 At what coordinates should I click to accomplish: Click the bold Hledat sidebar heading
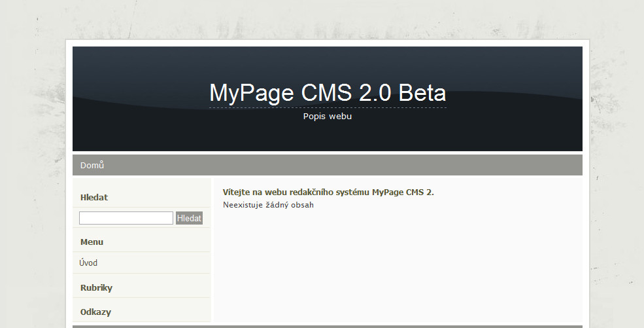94,197
